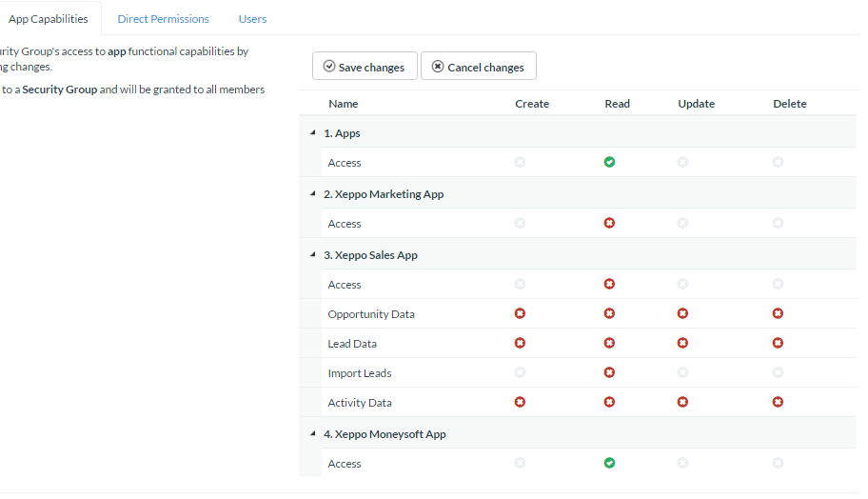Switch to the Direct Permissions tab
This screenshot has width=868, height=499.
[163, 19]
